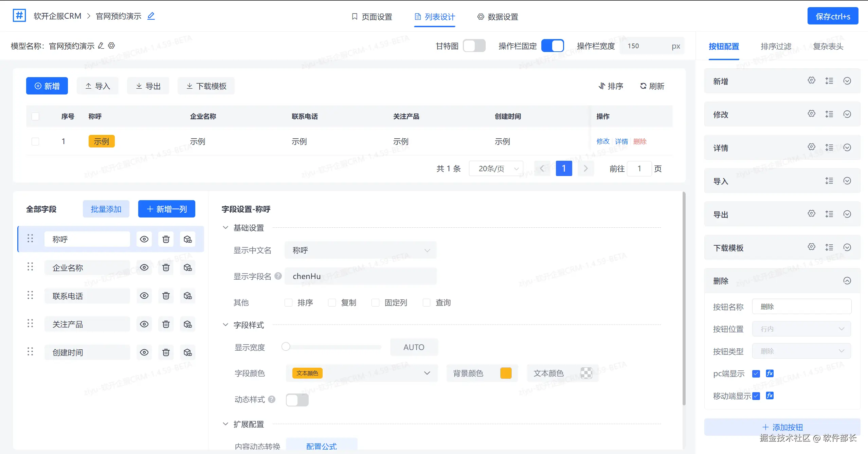Hide the 联系电话 field via eye icon
This screenshot has height=454, width=868.
coord(144,296)
